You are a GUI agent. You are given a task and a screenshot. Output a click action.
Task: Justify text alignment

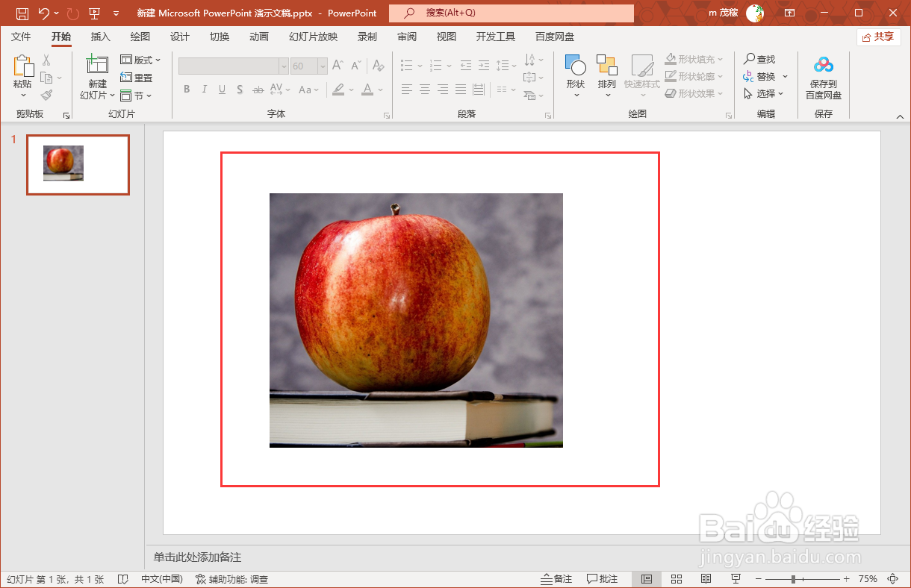tap(461, 90)
